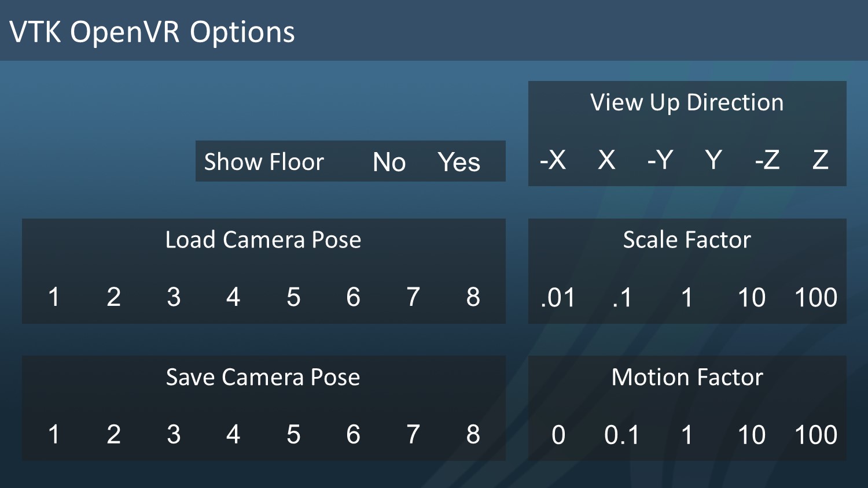Image resolution: width=868 pixels, height=488 pixels.
Task: Choose scale factor 10
Action: (751, 298)
